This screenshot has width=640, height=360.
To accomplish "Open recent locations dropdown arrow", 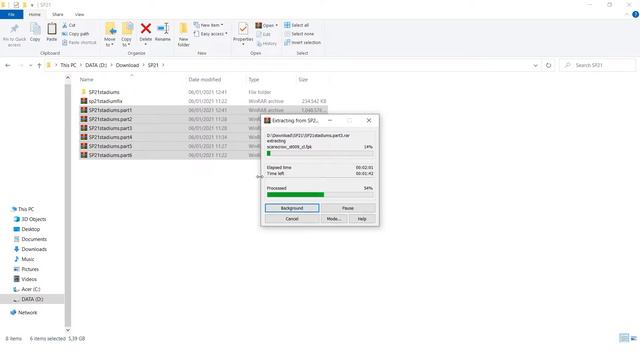I will click(30, 65).
